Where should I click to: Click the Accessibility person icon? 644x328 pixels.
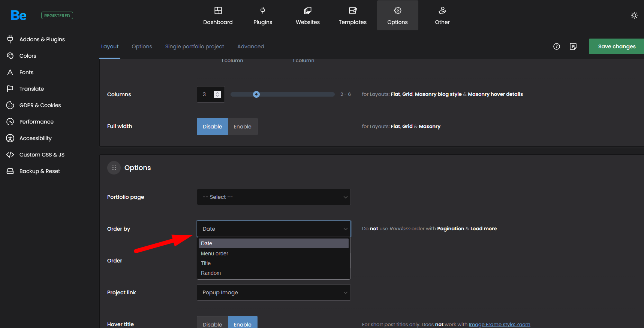point(10,138)
